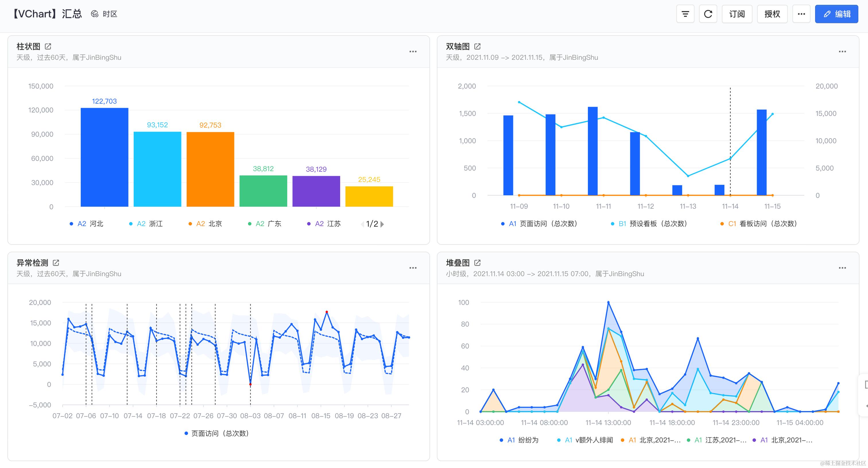The image size is (868, 468).
Task: Click the refresh icon button
Action: click(x=708, y=14)
